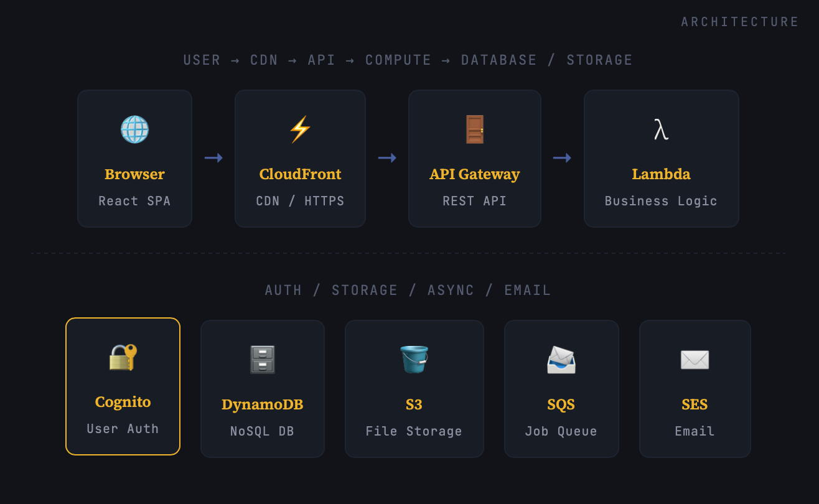
Task: Click the lock and key Cognito icon
Action: click(x=123, y=357)
